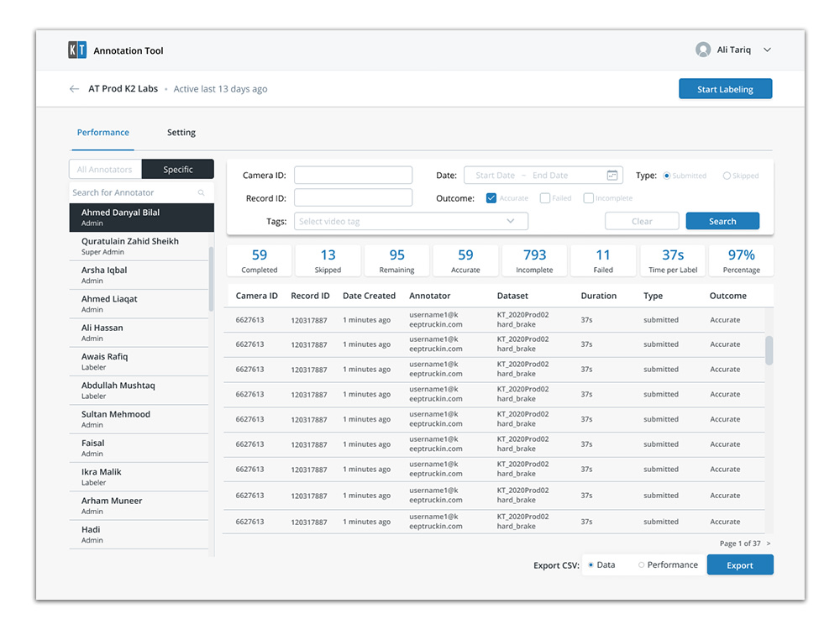840x630 pixels.
Task: Click the back arrow beside AT Prod K2 Labs
Action: click(x=74, y=88)
